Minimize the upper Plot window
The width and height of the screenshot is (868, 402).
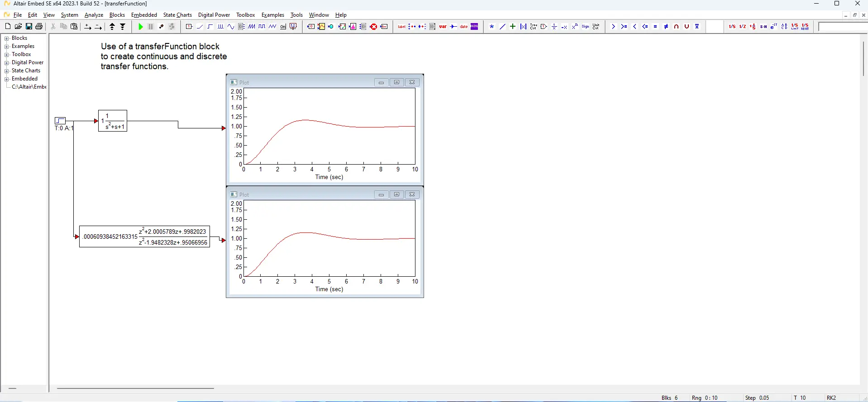point(381,82)
